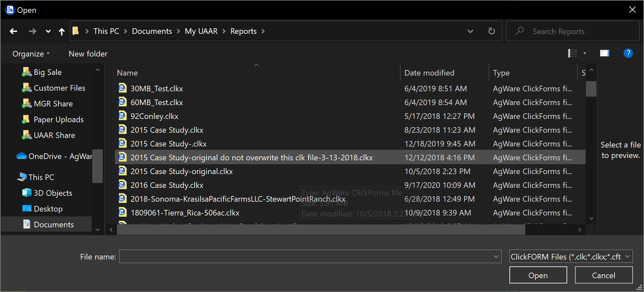The width and height of the screenshot is (644, 292).
Task: Toggle the preview pane button
Action: coord(604,53)
